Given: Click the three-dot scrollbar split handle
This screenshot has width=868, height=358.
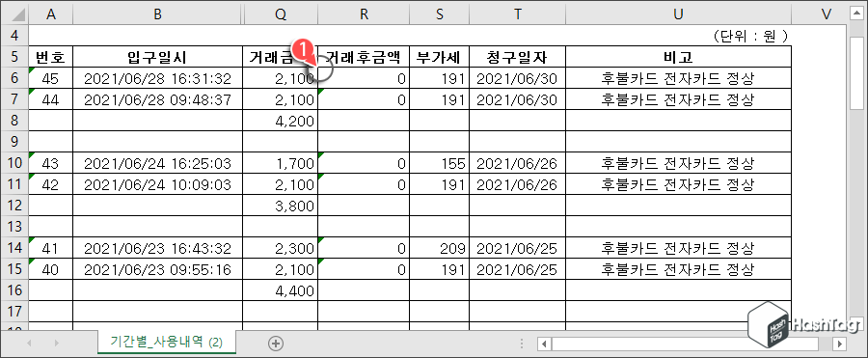Looking at the screenshot, I should point(522,344).
